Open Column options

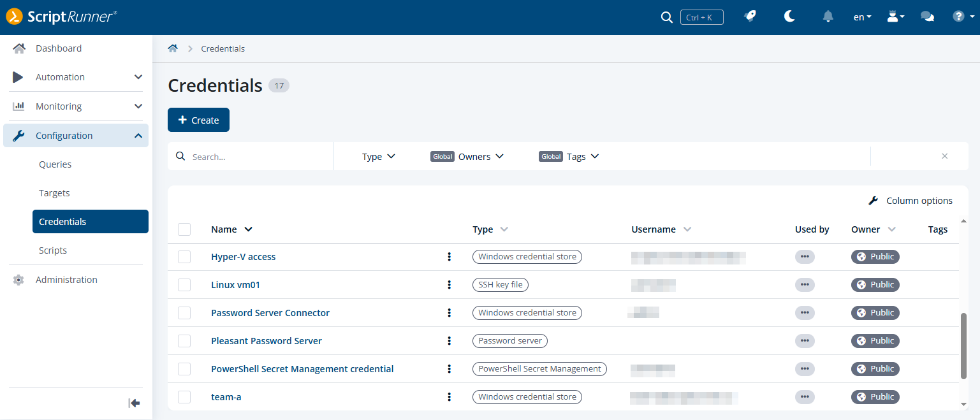point(911,201)
